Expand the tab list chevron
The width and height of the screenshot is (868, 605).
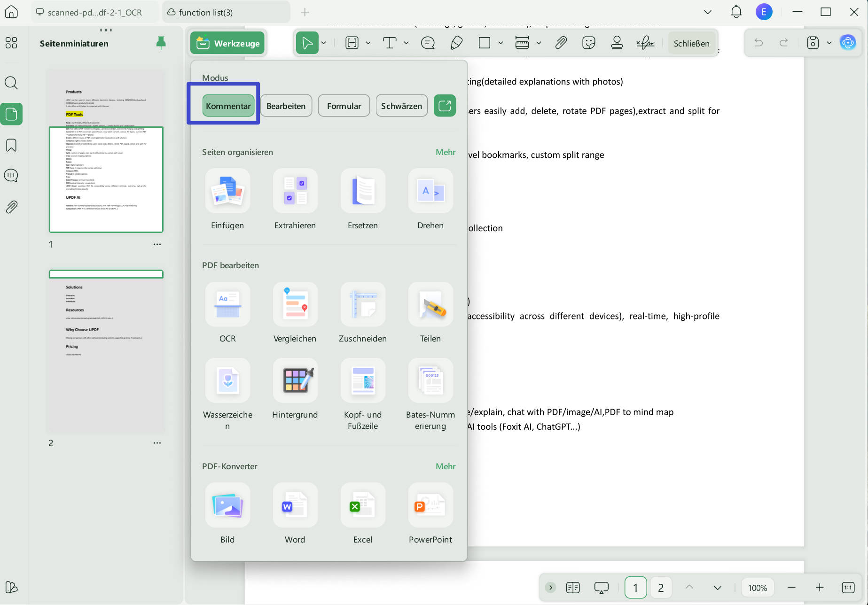tap(707, 12)
